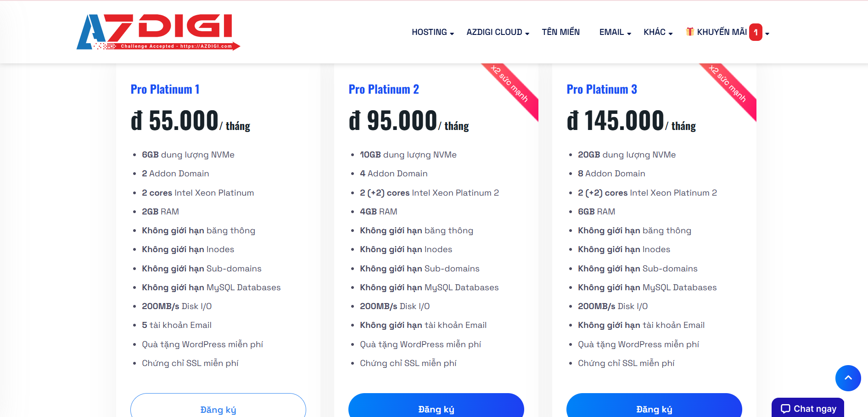This screenshot has width=868, height=417.
Task: Open the Email dropdown menu
Action: coord(615,32)
